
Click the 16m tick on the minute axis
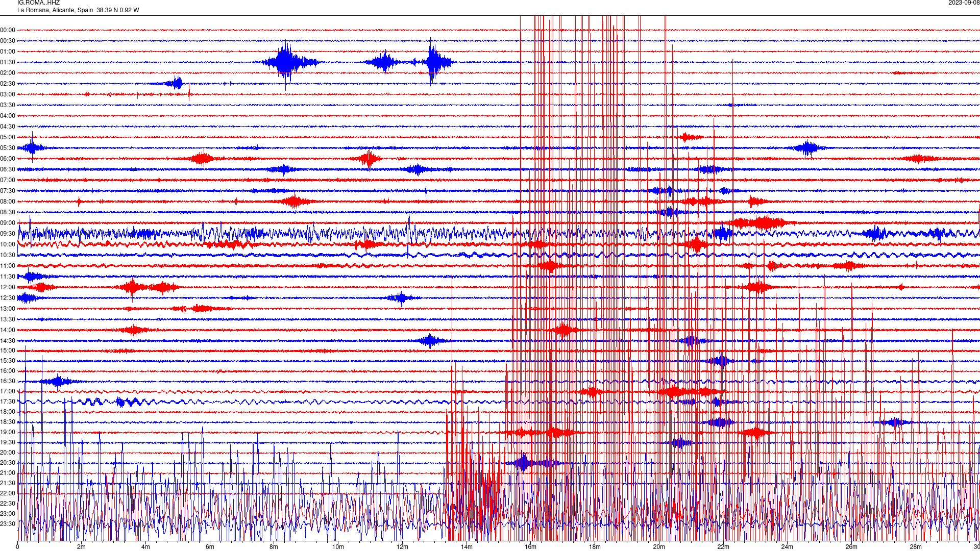(x=531, y=547)
